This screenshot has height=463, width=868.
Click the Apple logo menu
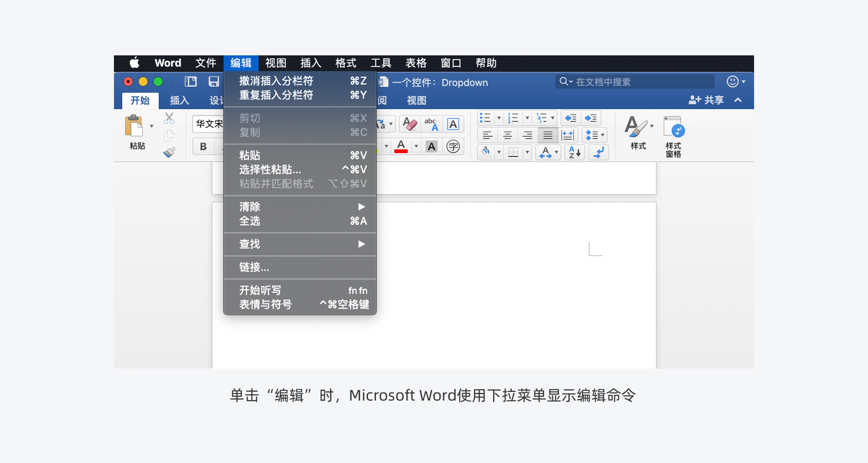135,63
